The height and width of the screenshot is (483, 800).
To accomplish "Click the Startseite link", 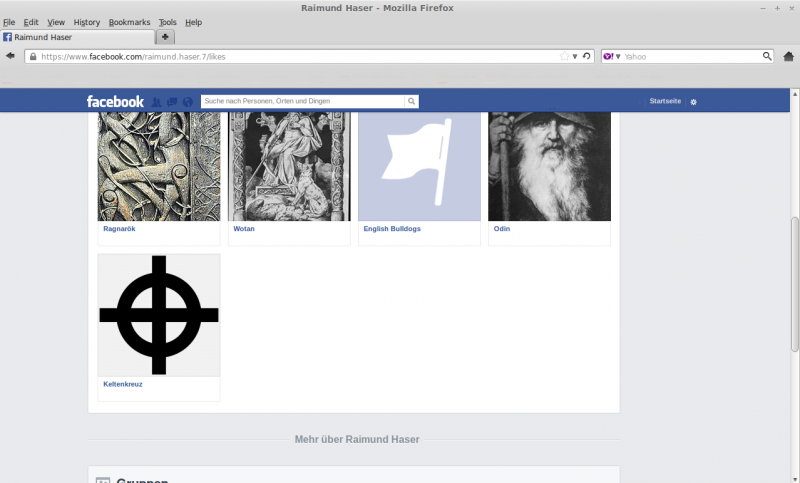I will [665, 101].
